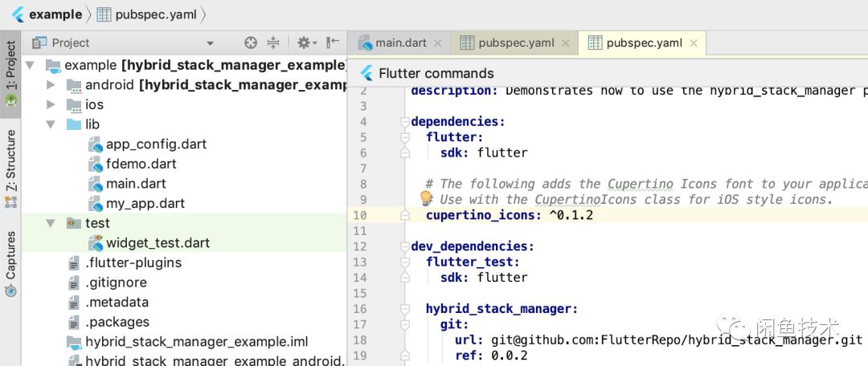Fold the flutter_test block at line 13
The height and width of the screenshot is (366, 868).
pos(405,262)
